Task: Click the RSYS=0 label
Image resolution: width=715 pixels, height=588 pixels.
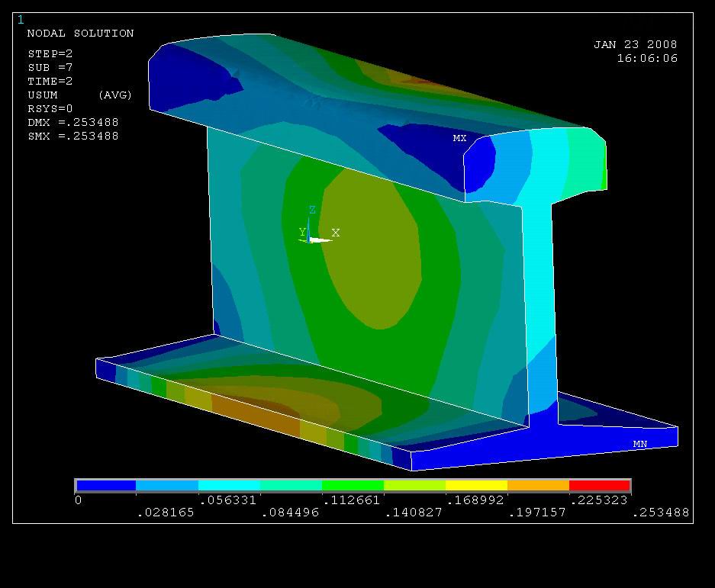Action: click(50, 108)
